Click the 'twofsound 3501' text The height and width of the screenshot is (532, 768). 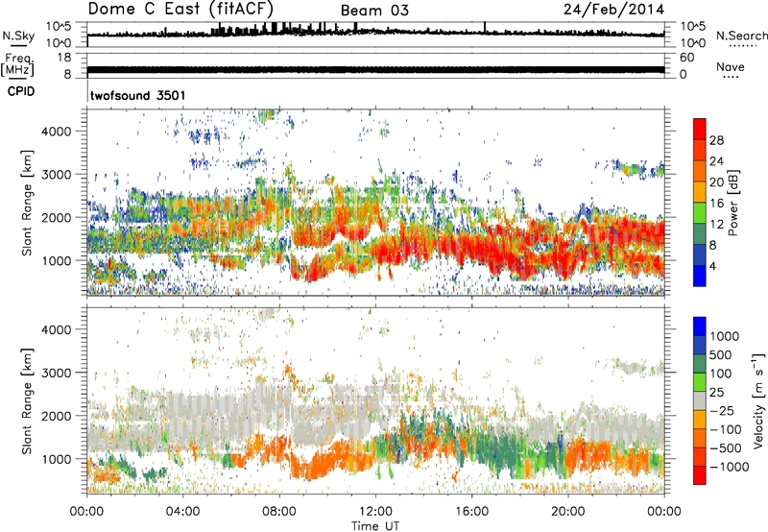pos(138,95)
